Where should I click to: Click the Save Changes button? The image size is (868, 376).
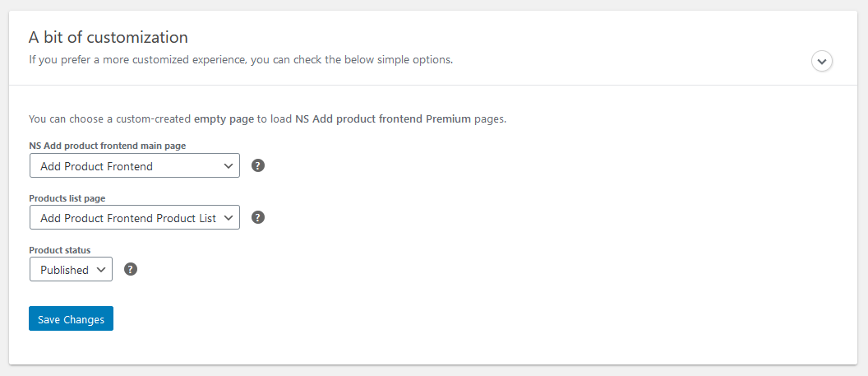click(71, 318)
